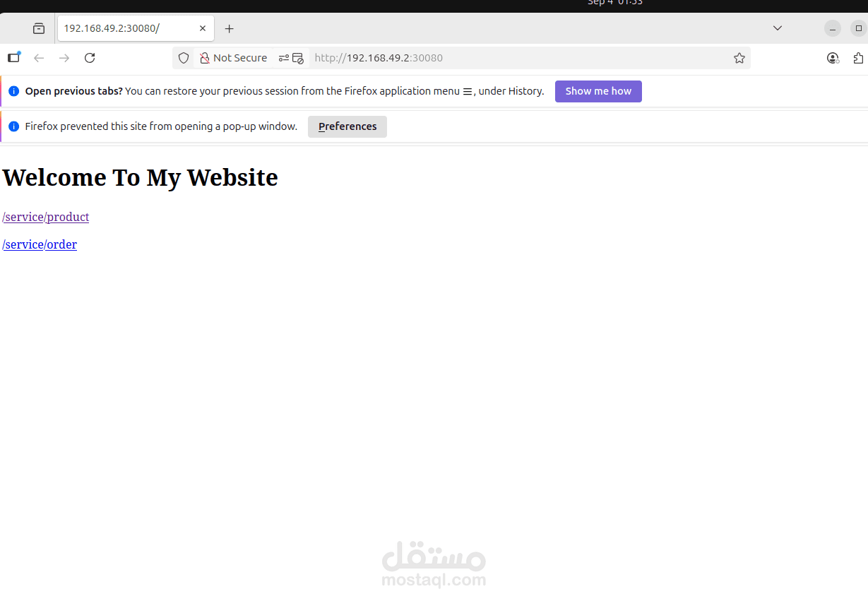Click the Not Secure connection indicator

click(234, 58)
